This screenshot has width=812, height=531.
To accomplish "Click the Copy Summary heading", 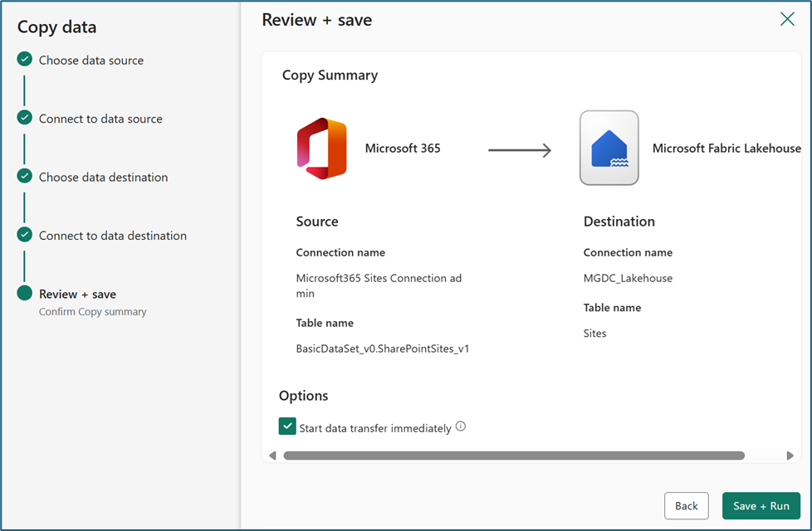I will click(330, 76).
